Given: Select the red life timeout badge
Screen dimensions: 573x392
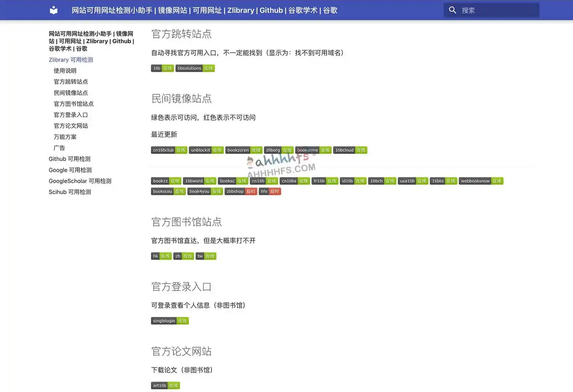Looking at the screenshot, I should [270, 191].
